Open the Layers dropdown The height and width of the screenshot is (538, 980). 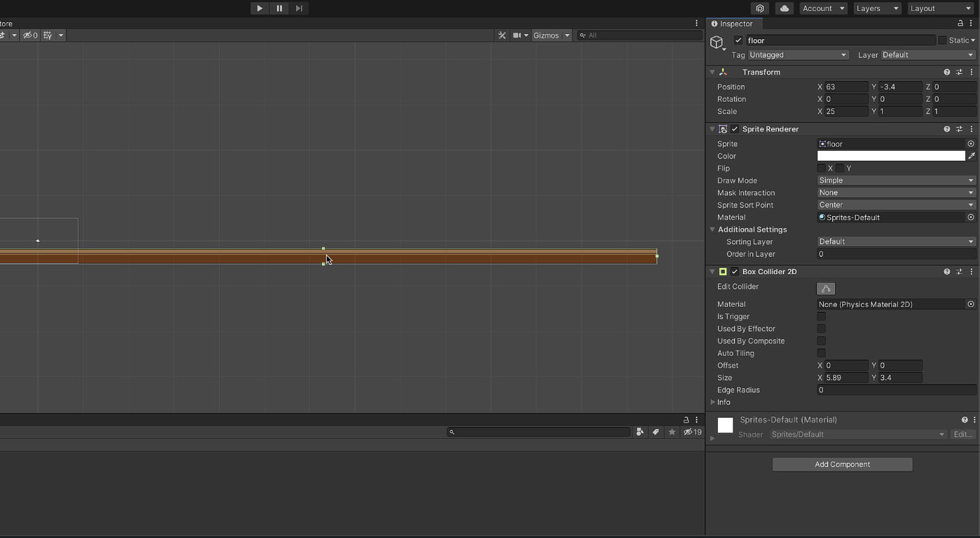877,8
